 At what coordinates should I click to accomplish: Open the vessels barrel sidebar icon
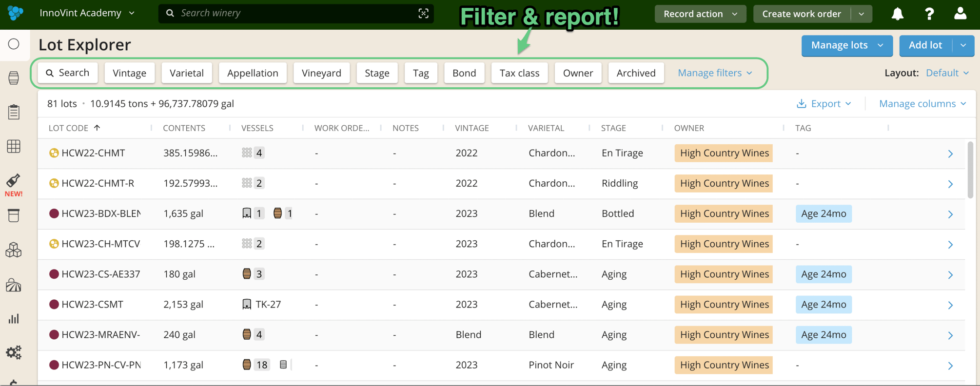(14, 77)
